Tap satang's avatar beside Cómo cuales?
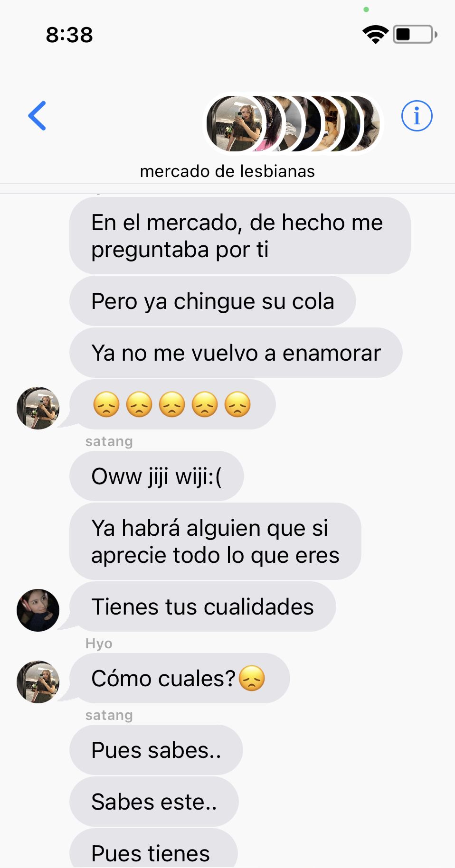 (38, 682)
